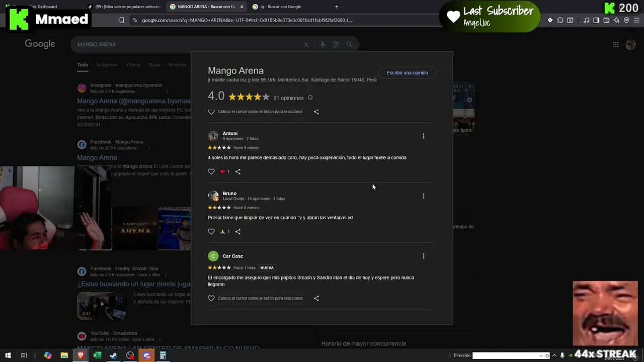This screenshot has width=644, height=362.
Task: Share the Mango Arena rating summary
Action: click(316, 112)
